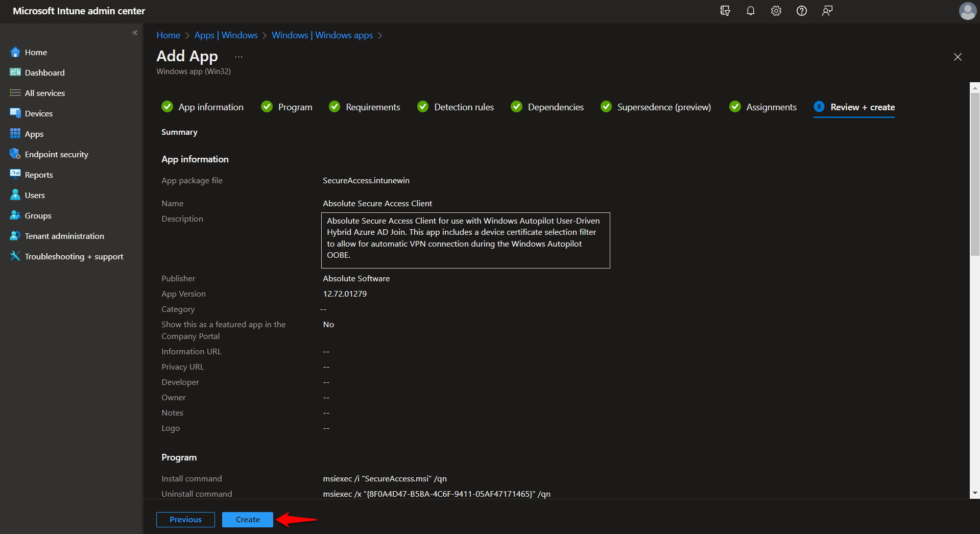Open Endpoint security from the sidebar

tap(15, 154)
